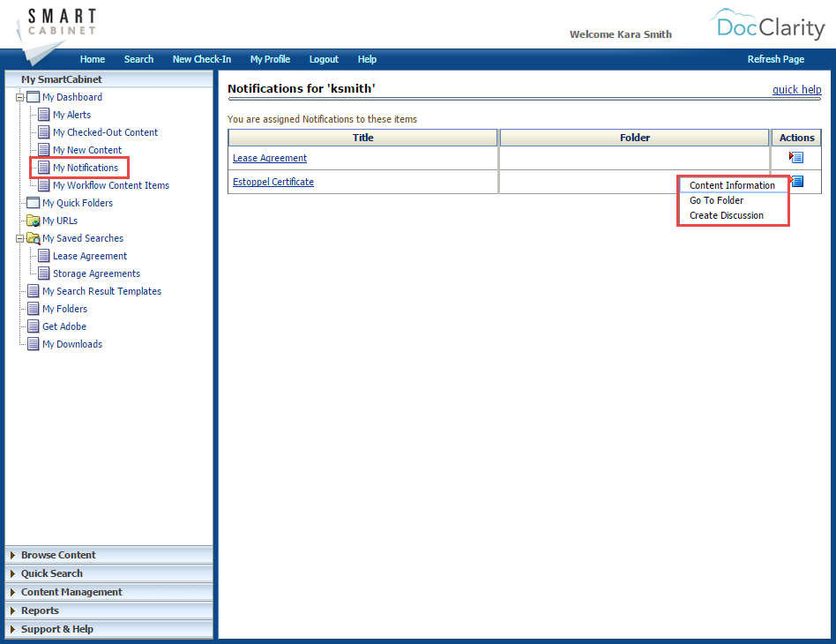This screenshot has width=836, height=644.
Task: Collapse the My Saved Searches tree node
Action: pyautogui.click(x=19, y=238)
